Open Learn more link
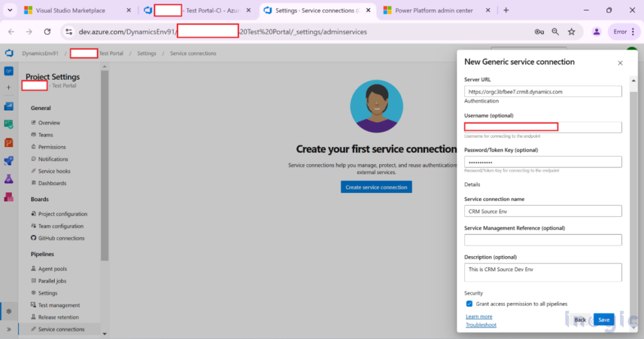The height and width of the screenshot is (339, 644). pos(479,316)
